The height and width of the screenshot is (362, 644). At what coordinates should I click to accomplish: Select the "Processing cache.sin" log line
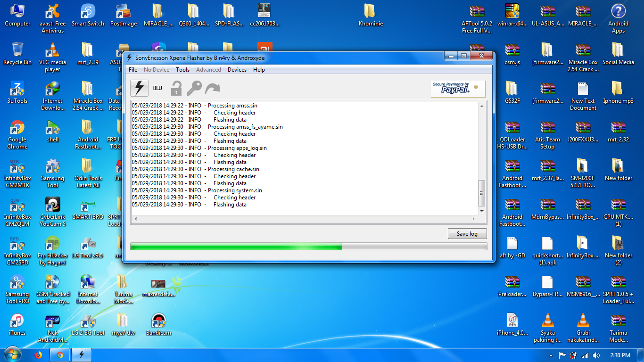click(196, 169)
